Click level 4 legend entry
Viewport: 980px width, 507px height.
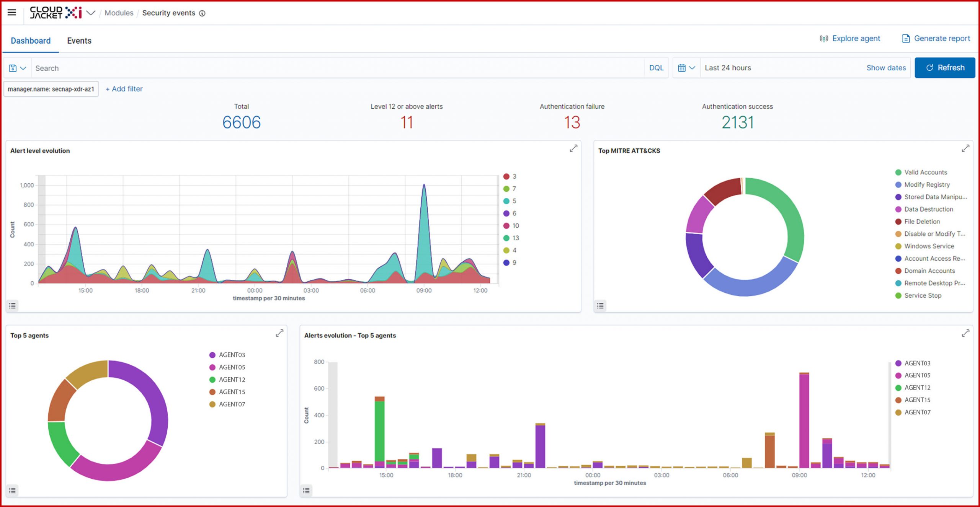click(x=510, y=250)
